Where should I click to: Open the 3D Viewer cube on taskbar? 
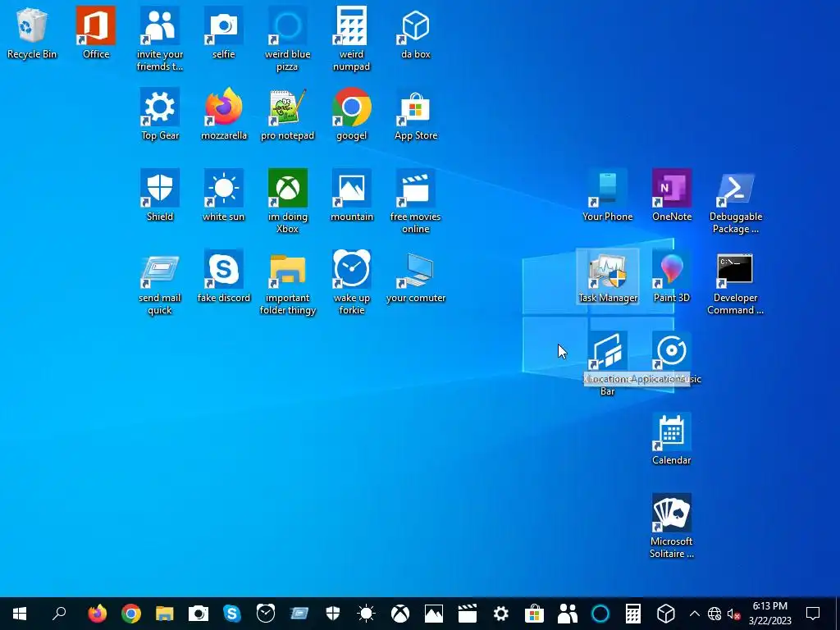(666, 614)
